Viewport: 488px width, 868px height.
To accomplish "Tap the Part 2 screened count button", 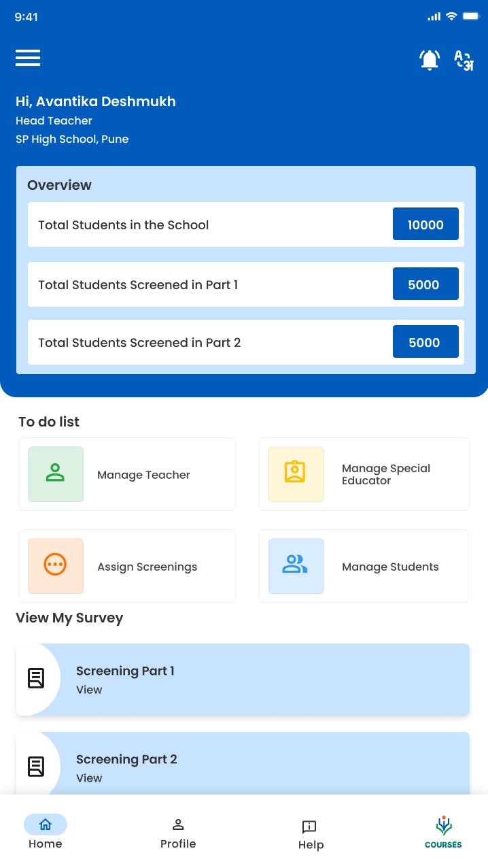I will (x=425, y=342).
